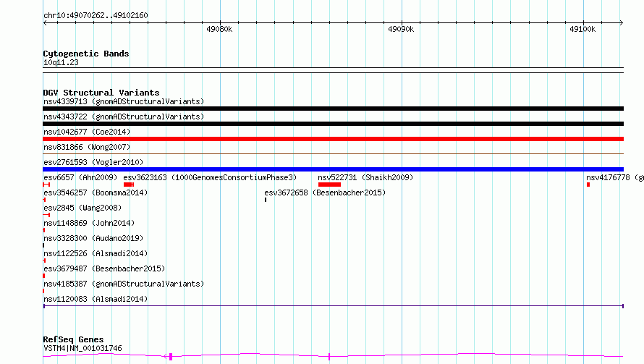This screenshot has height=364, width=644.
Task: Click the red bar for nsv1042677
Action: click(x=333, y=139)
